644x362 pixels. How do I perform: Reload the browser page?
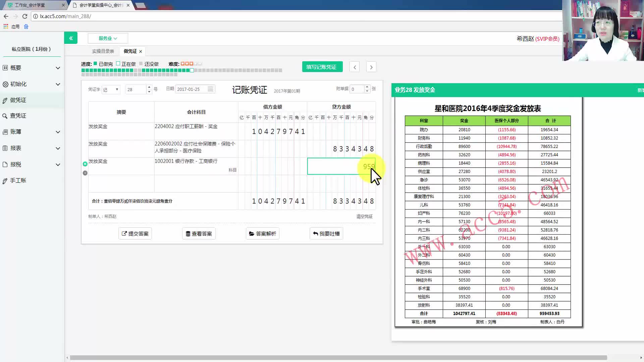(25, 16)
